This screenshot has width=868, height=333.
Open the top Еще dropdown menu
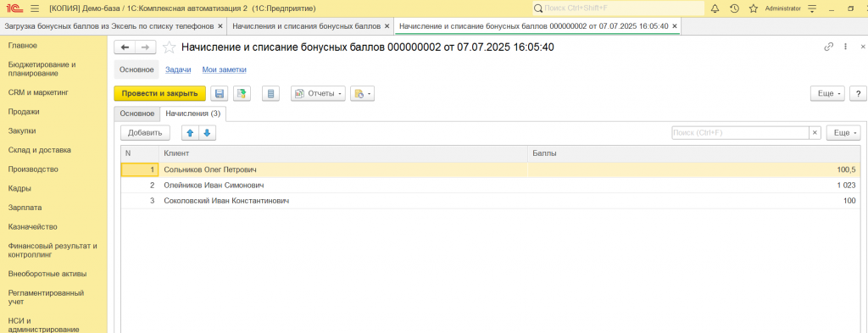(827, 93)
